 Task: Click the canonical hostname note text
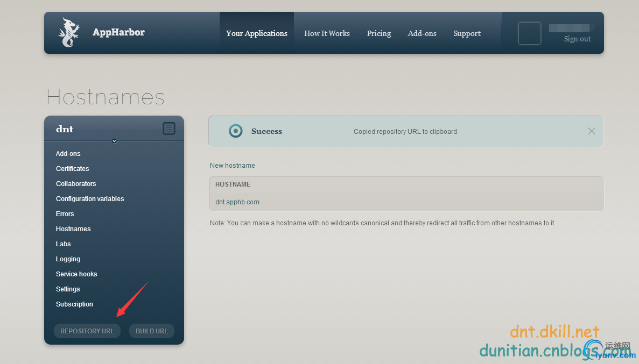click(x=382, y=223)
